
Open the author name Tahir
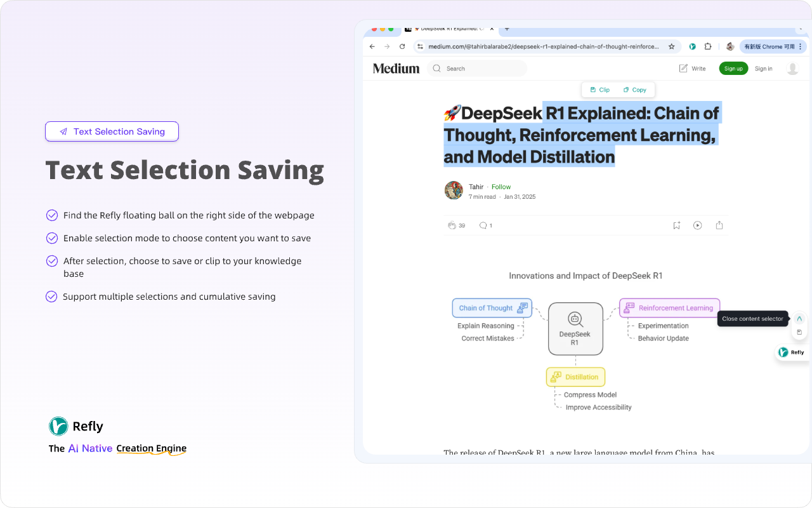476,187
